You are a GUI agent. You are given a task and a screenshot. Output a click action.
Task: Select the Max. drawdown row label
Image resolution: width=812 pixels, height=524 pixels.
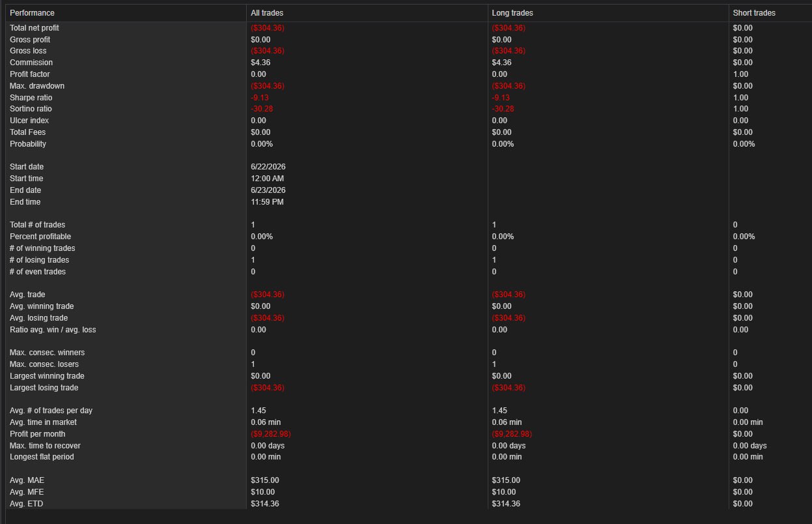click(37, 86)
